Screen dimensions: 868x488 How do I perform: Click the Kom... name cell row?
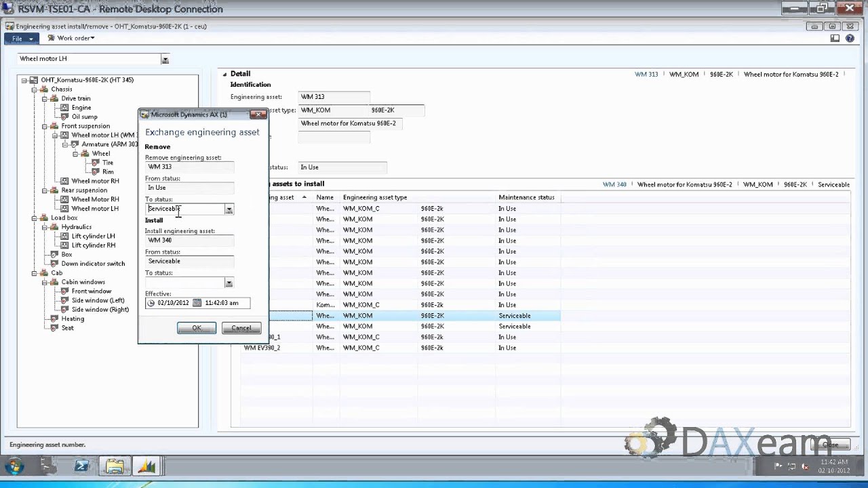coord(401,305)
